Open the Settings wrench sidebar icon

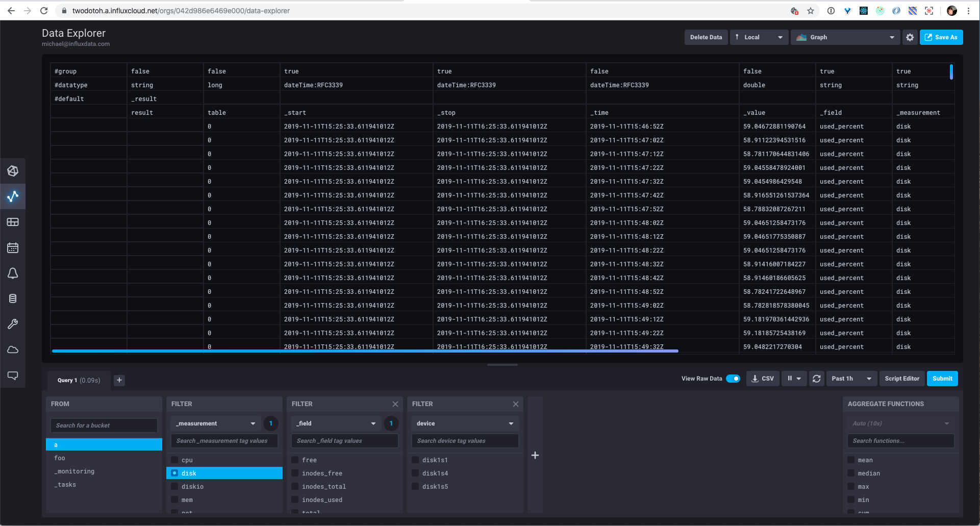point(13,324)
